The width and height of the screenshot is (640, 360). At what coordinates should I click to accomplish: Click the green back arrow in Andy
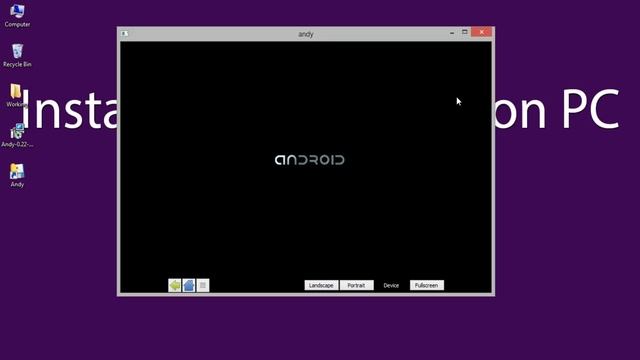(x=175, y=285)
